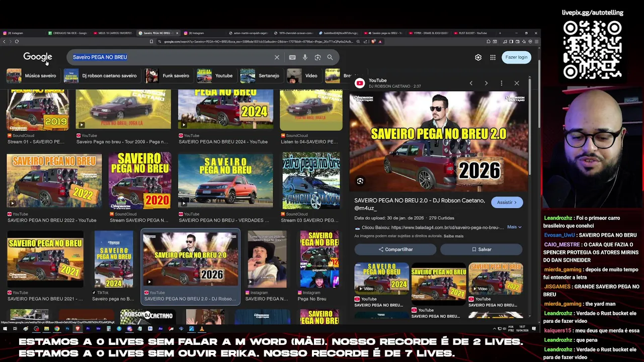Open Google Lens image search icon
The height and width of the screenshot is (362, 644).
point(317,57)
